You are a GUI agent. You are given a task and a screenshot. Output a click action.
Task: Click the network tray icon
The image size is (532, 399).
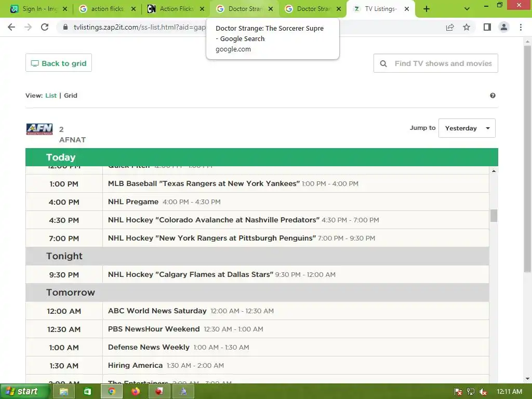471,392
